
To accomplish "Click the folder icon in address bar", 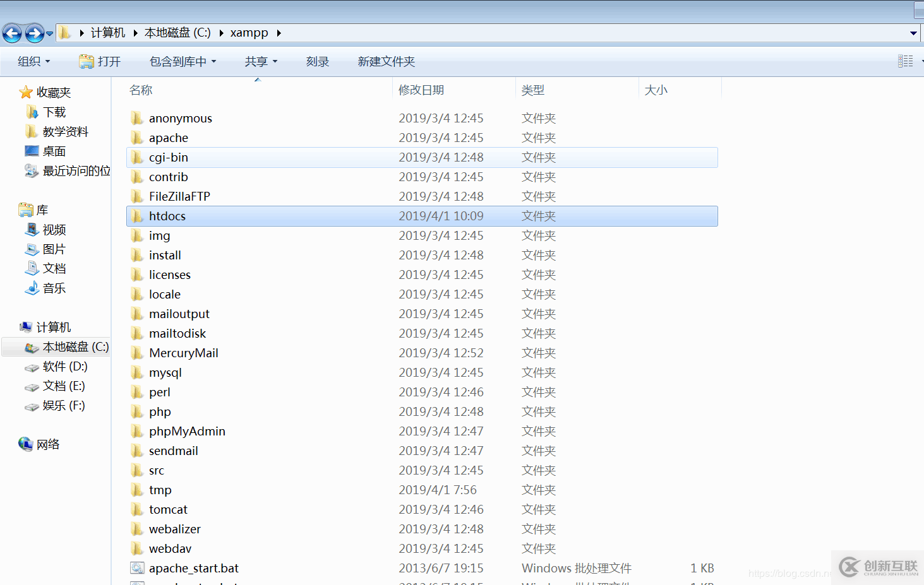I will (x=64, y=32).
